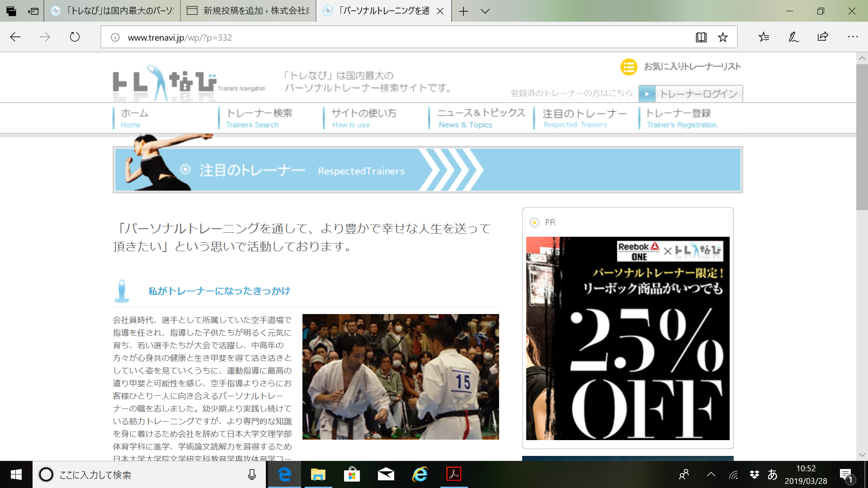Open the Share page icon

coord(823,37)
